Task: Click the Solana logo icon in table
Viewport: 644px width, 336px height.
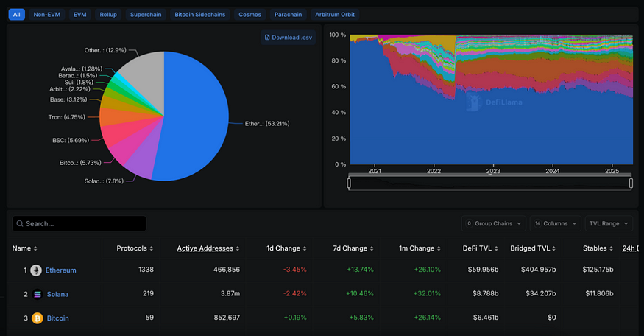Action: (x=36, y=295)
